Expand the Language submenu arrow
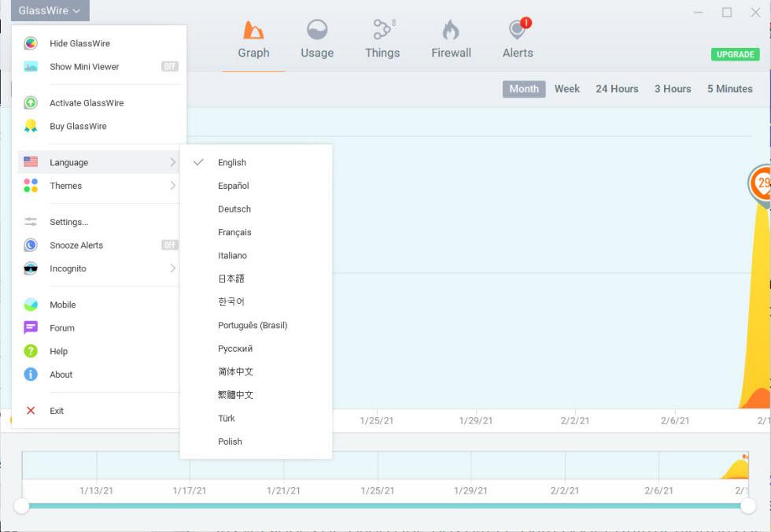771x532 pixels. pos(172,162)
